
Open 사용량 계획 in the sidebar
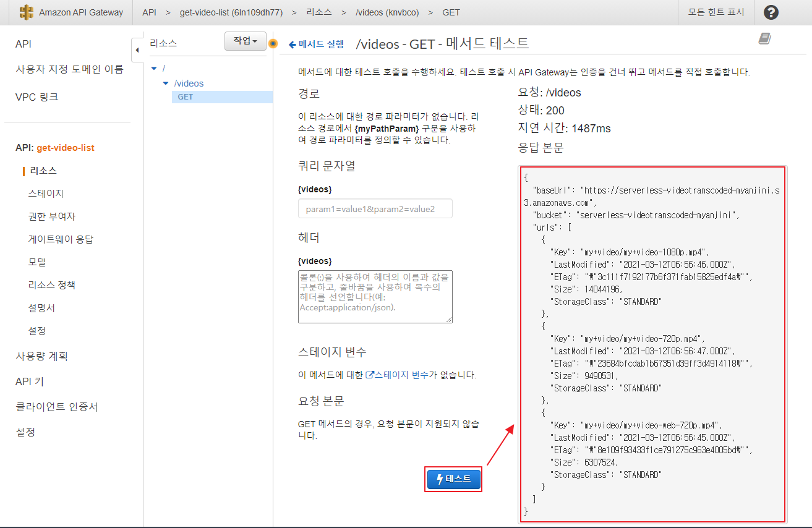tap(41, 356)
